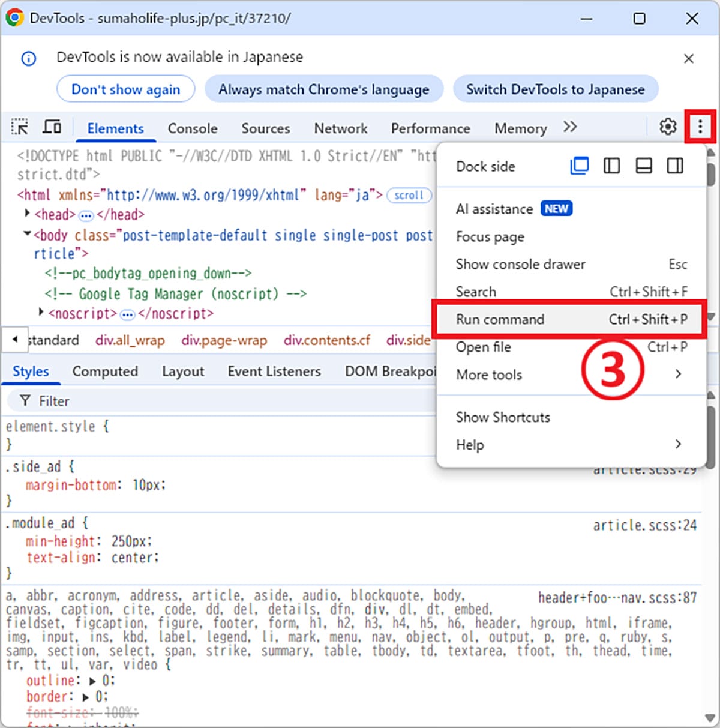Select undock into separate window icon
The image size is (720, 728).
click(x=579, y=166)
